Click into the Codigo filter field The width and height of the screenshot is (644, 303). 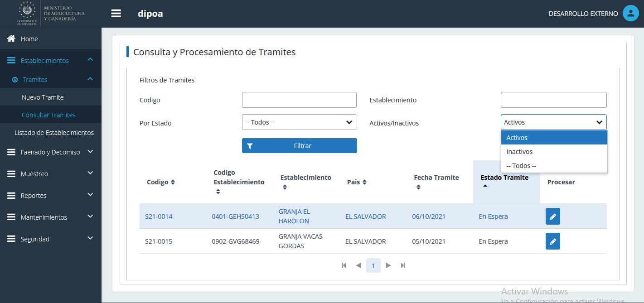(x=299, y=100)
